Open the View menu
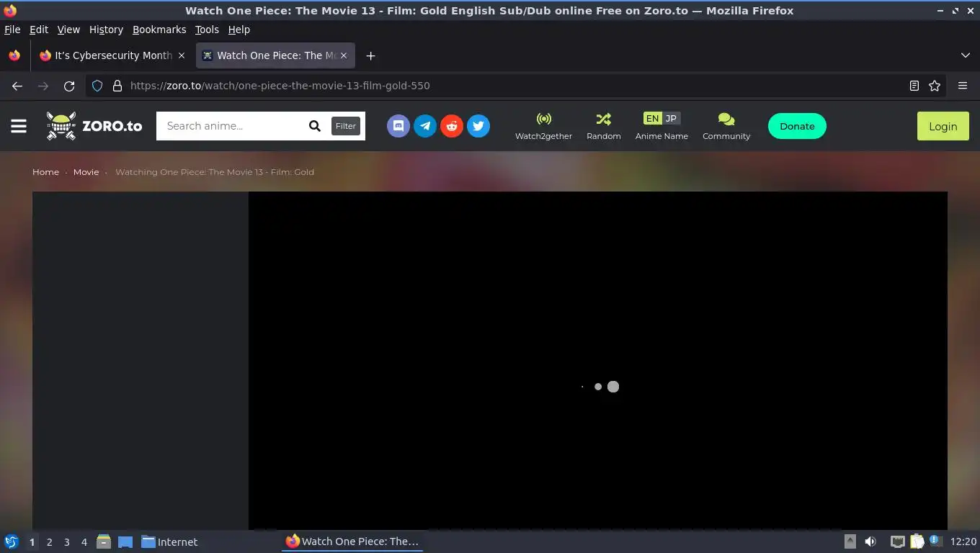 pyautogui.click(x=68, y=30)
